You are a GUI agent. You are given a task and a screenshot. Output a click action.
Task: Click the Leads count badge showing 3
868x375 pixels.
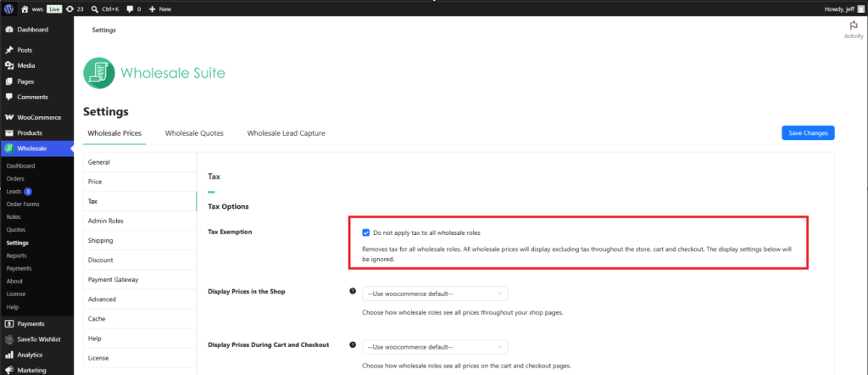(28, 192)
